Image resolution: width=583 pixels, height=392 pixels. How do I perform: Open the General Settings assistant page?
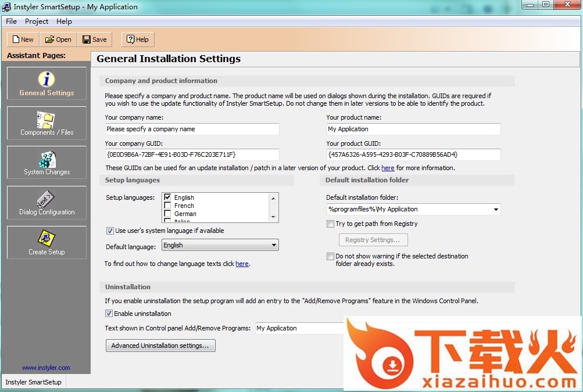click(x=47, y=83)
